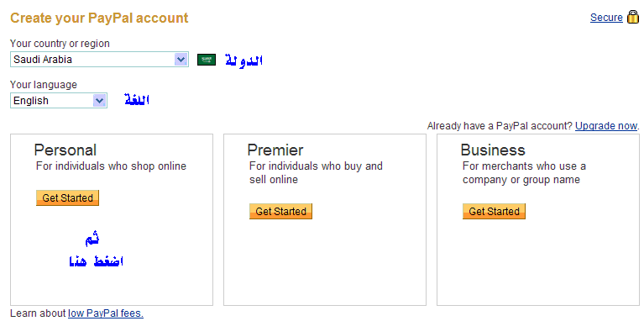Click the Personal account heading
Image resolution: width=644 pixels, height=321 pixels.
pos(65,150)
